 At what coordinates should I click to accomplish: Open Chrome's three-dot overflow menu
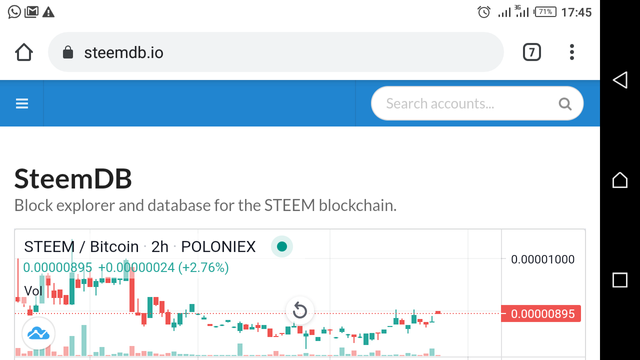(x=572, y=52)
